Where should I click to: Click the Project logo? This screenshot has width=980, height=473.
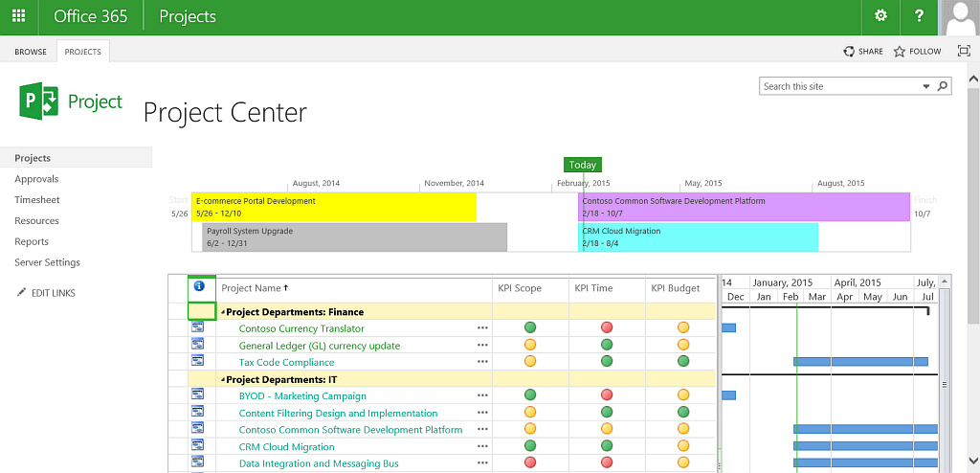click(x=71, y=101)
